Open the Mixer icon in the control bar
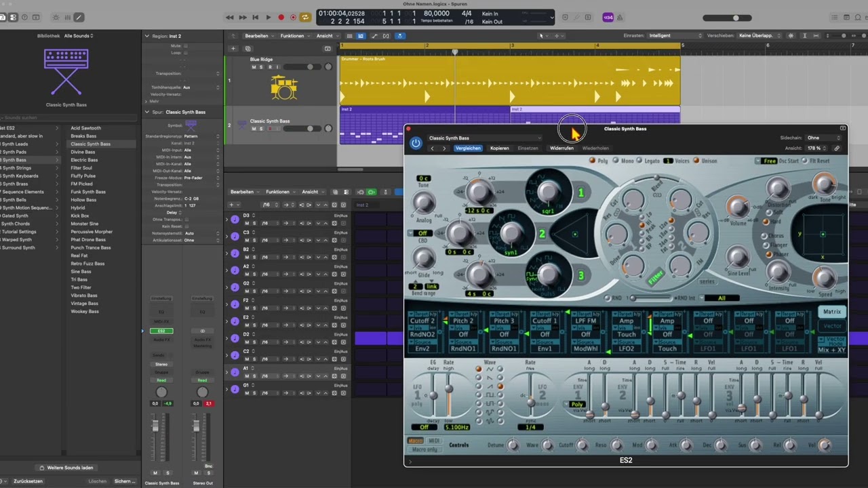 pos(68,17)
